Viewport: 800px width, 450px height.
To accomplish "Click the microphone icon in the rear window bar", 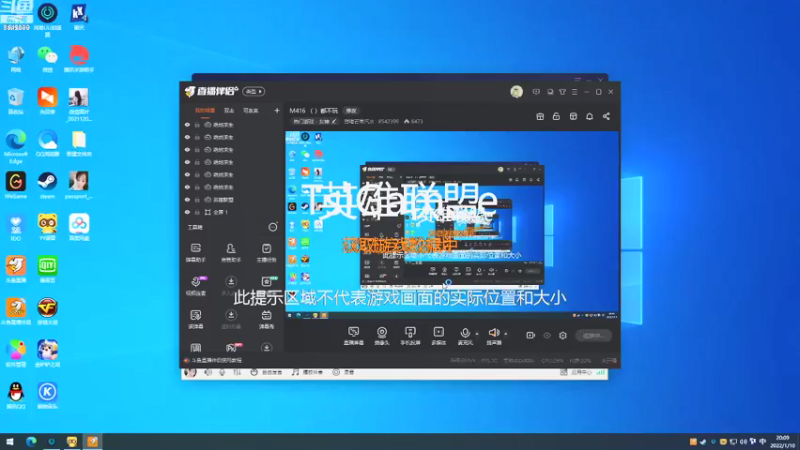I will 222,372.
